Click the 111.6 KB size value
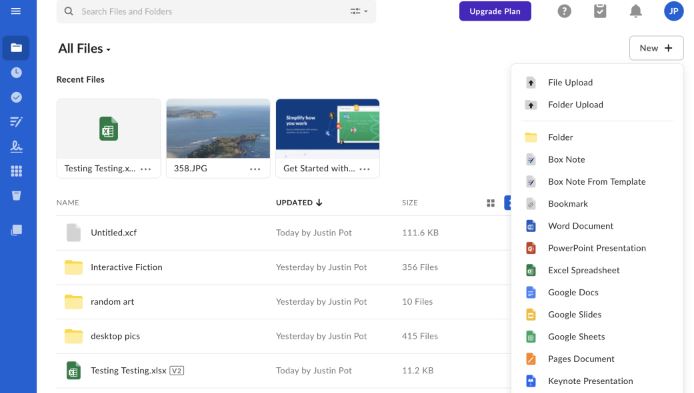Viewport: 694px width, 393px height. pos(420,233)
